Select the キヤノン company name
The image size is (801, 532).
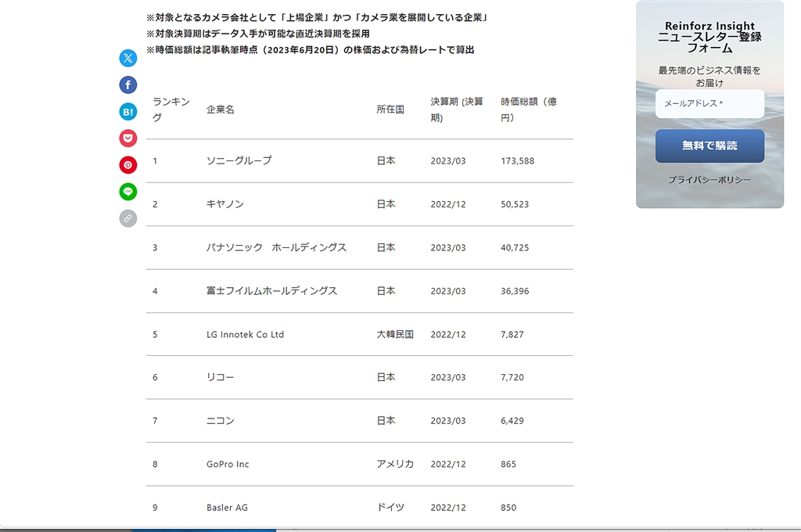click(224, 204)
